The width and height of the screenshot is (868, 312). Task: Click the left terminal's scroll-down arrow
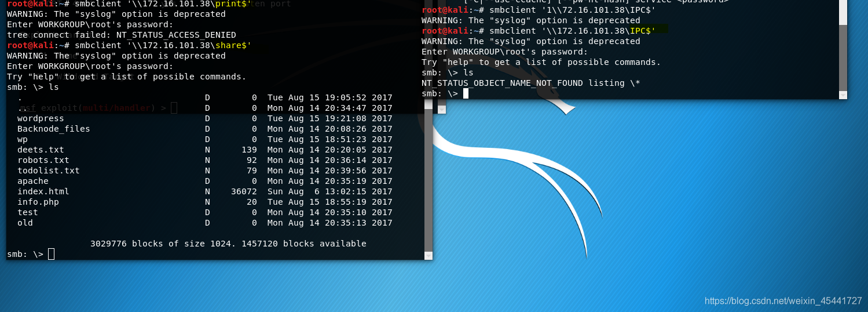[428, 256]
